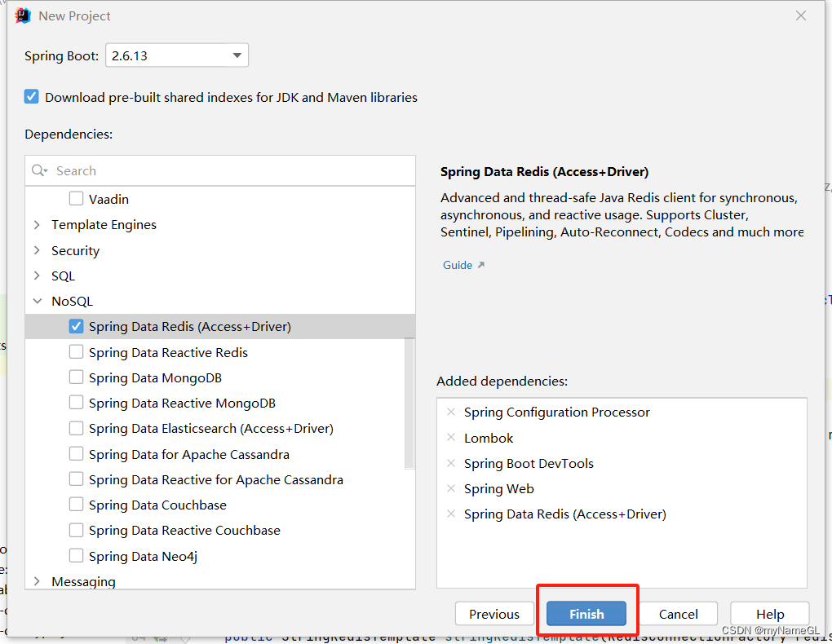Check the Vaadin dependency

click(76, 199)
